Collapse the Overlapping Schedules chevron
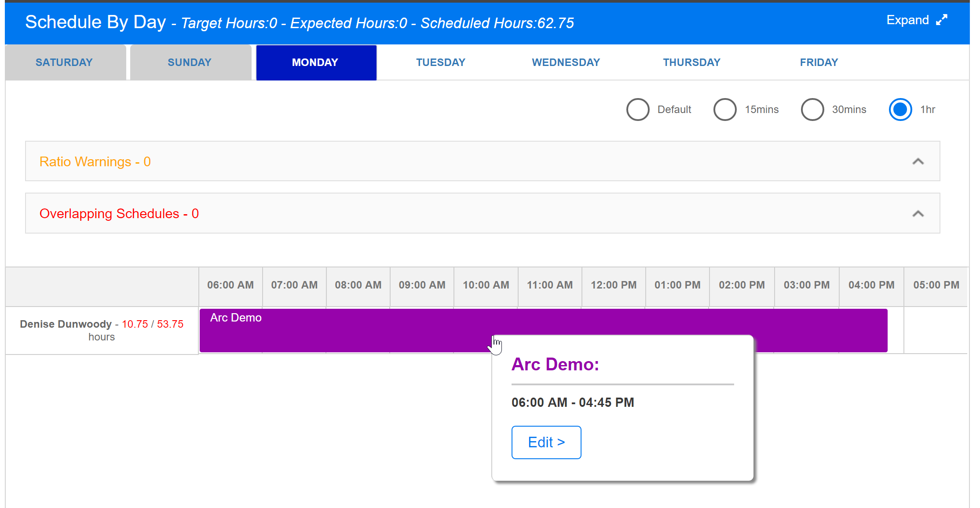 918,214
